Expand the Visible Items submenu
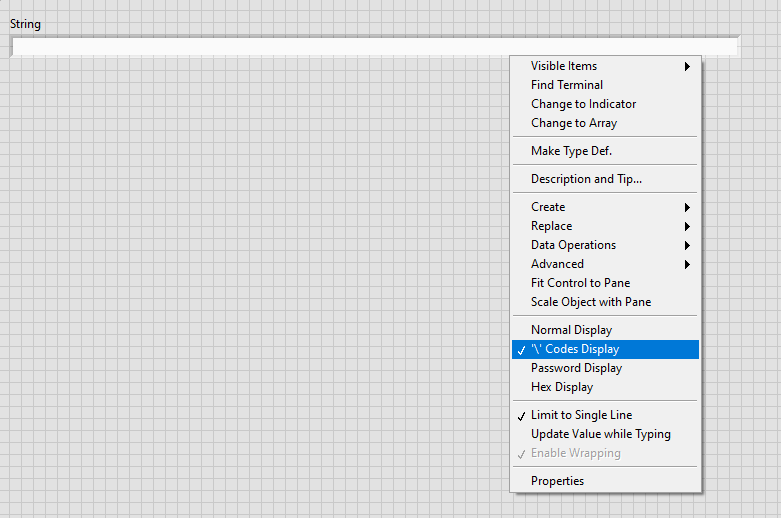Image resolution: width=781 pixels, height=518 pixels. pyautogui.click(x=605, y=66)
